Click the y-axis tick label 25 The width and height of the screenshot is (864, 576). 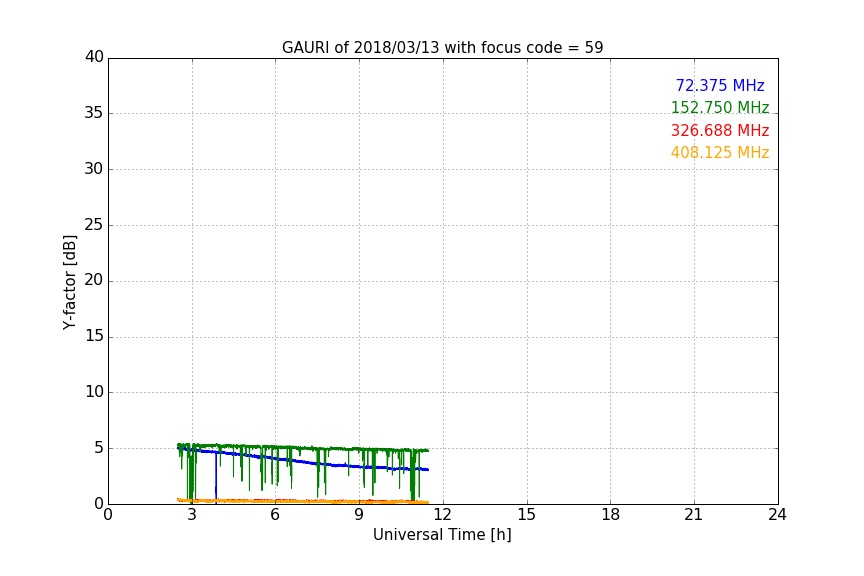tap(94, 224)
